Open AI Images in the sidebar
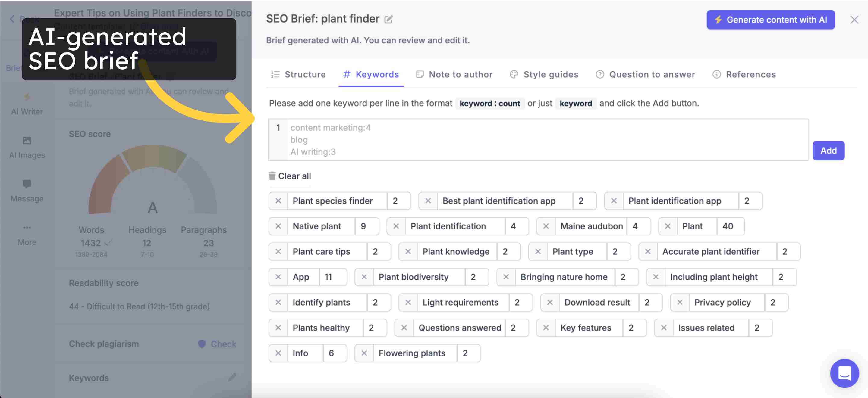Image resolution: width=868 pixels, height=398 pixels. [x=27, y=148]
